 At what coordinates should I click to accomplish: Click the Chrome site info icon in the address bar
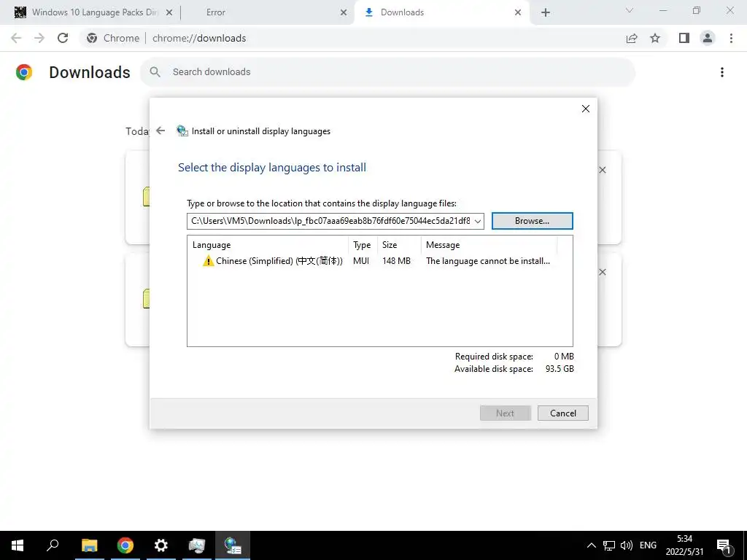[92, 38]
